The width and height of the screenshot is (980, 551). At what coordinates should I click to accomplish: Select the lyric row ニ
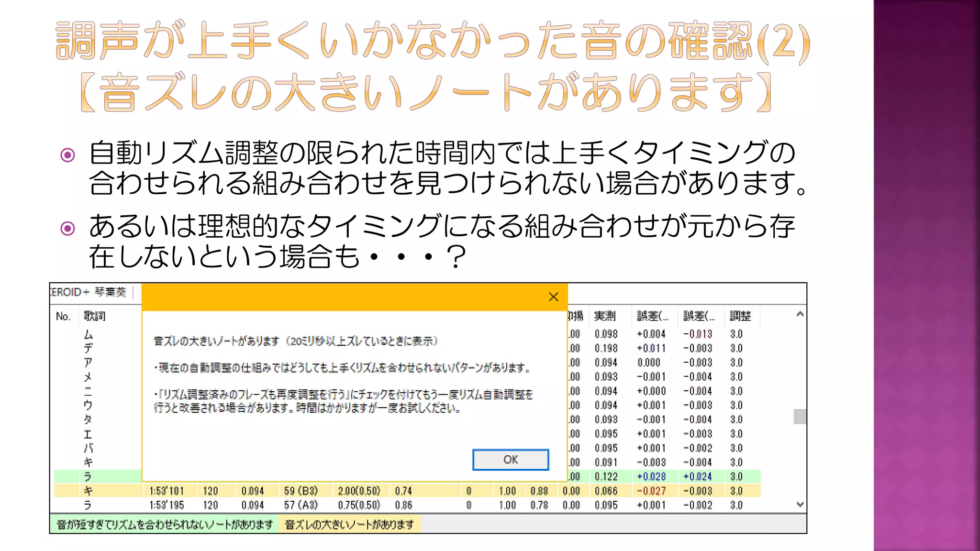click(x=88, y=391)
